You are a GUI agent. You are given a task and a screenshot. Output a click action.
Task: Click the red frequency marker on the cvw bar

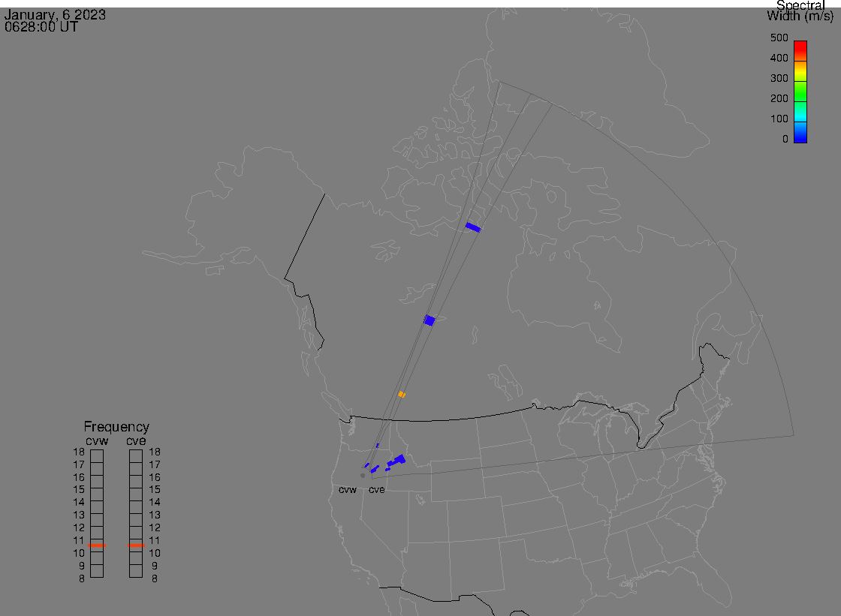[97, 545]
